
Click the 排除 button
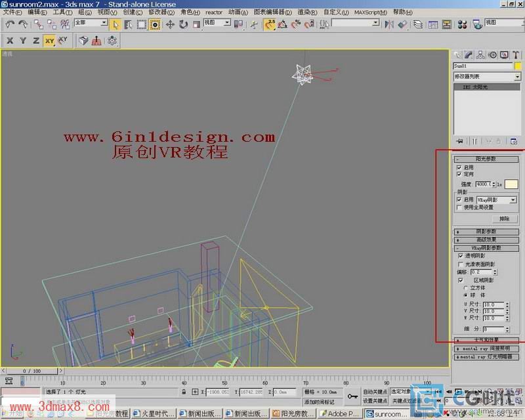[505, 219]
